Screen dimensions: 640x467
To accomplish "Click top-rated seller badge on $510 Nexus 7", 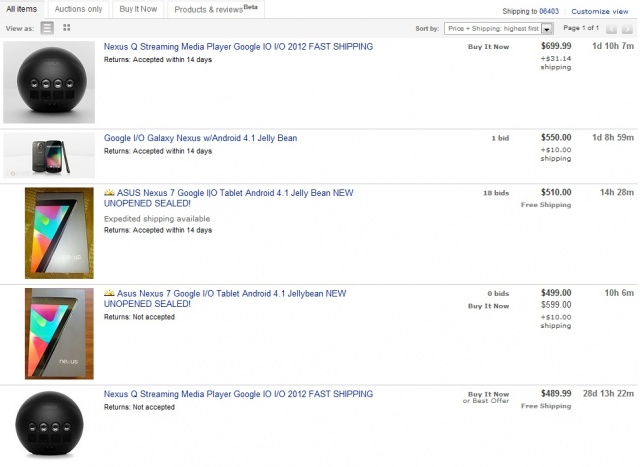I will [110, 191].
